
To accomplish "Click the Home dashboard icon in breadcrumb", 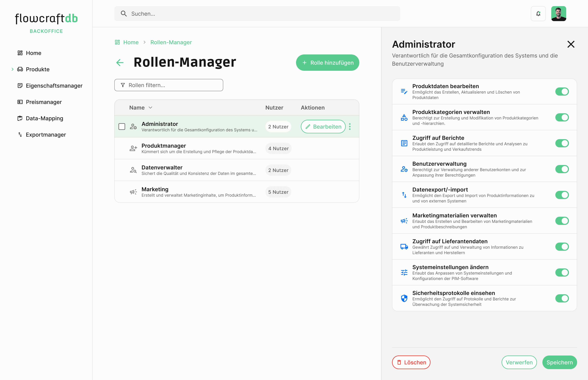I will (117, 42).
